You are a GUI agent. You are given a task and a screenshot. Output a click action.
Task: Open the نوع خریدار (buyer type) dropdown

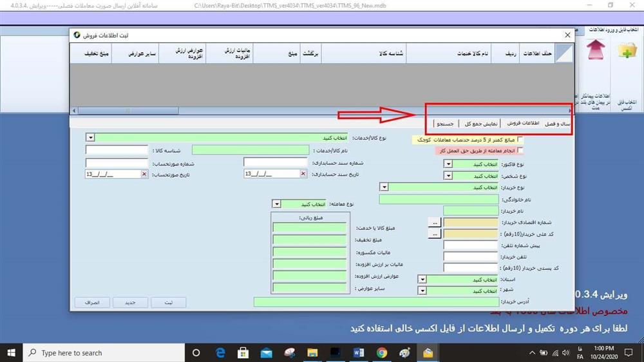(384, 187)
